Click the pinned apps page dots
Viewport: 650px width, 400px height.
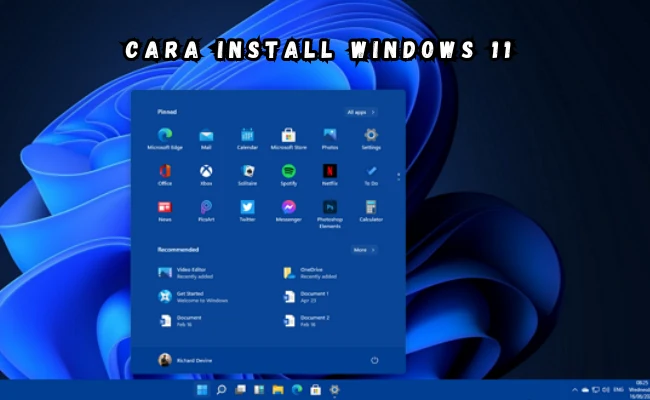[398, 177]
